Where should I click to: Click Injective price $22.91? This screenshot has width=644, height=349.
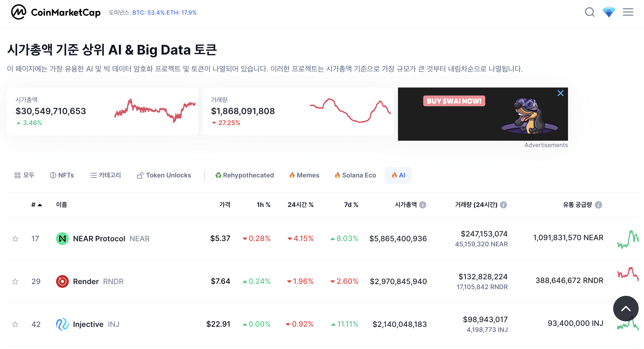point(218,324)
